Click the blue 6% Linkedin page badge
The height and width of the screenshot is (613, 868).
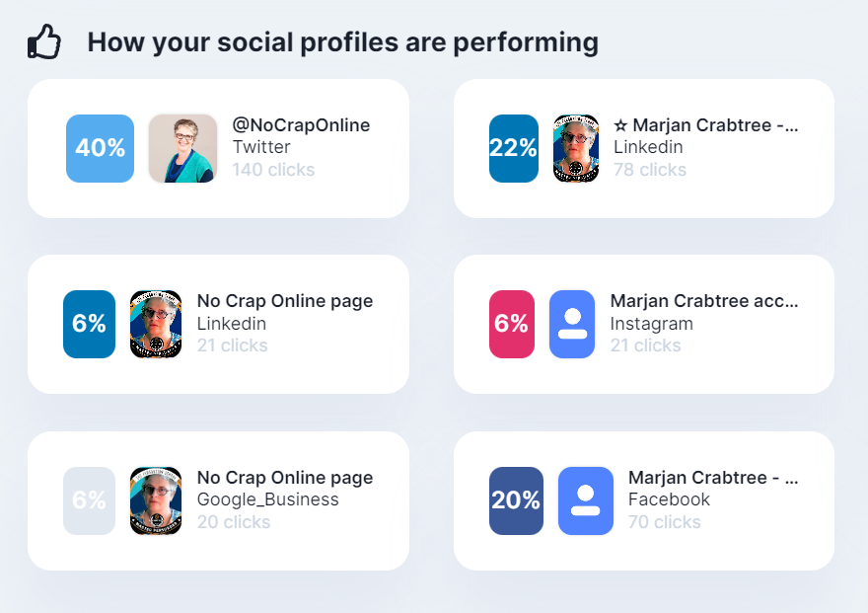click(89, 324)
